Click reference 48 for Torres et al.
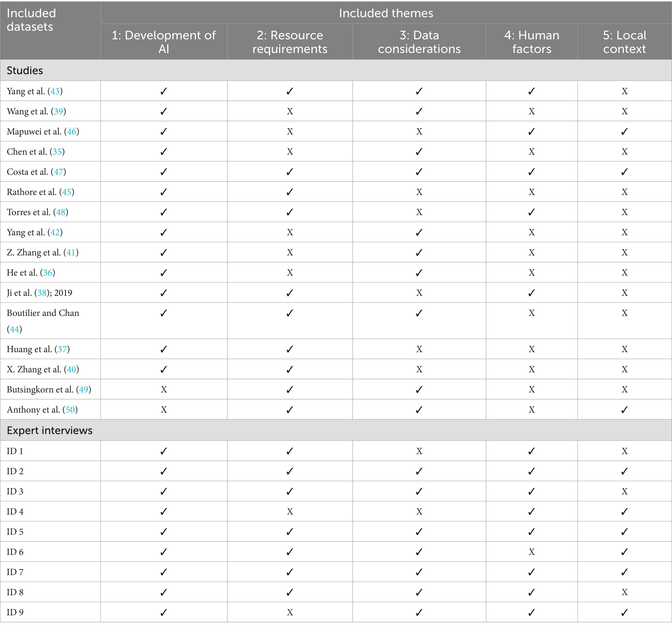Image resolution: width=672 pixels, height=628 pixels. 61,212
